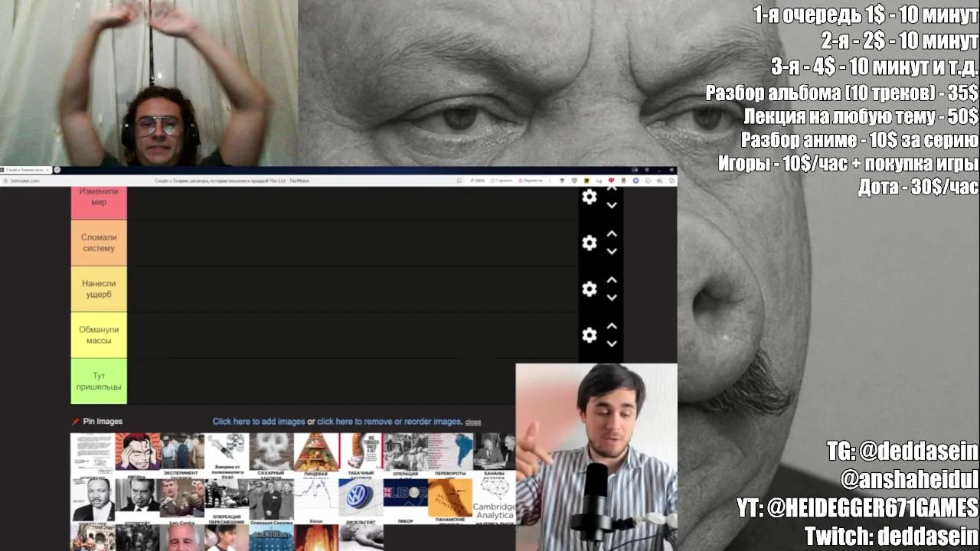Select the ЭКСПЕРИМЕНТ Таскиги thumbnail
The height and width of the screenshot is (551, 980).
(182, 454)
